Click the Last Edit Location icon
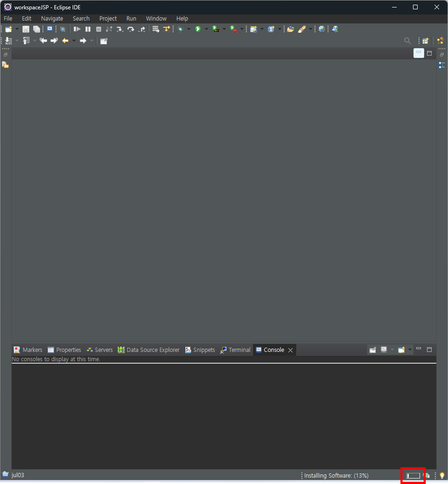This screenshot has height=484, width=448. tap(43, 41)
